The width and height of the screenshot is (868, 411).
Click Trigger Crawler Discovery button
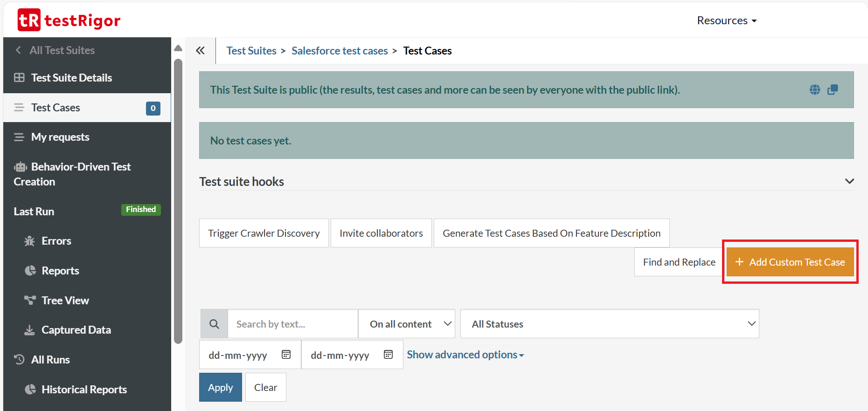tap(264, 233)
